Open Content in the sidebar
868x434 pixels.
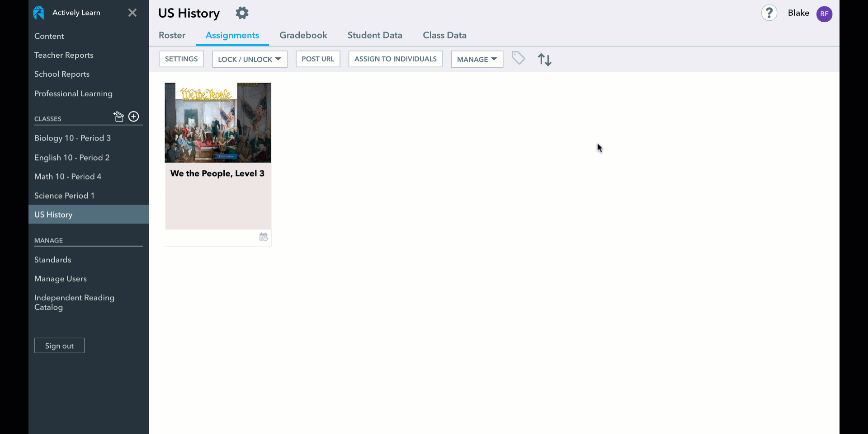(49, 36)
